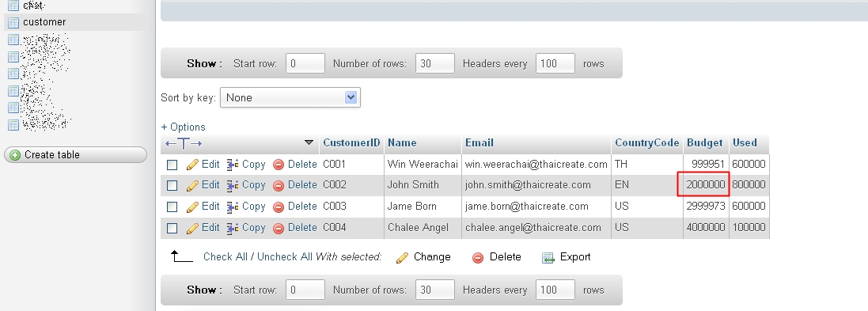The width and height of the screenshot is (868, 311).
Task: Click the top Show button
Action: [204, 63]
